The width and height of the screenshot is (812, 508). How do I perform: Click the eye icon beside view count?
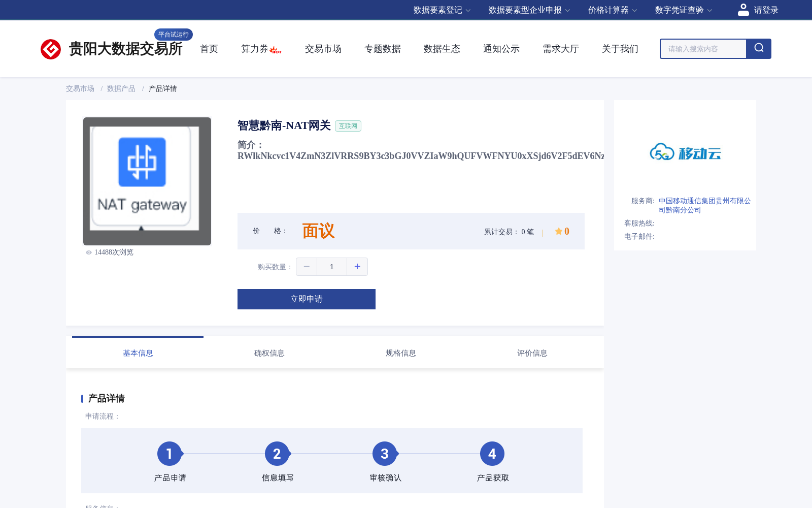[x=89, y=252]
